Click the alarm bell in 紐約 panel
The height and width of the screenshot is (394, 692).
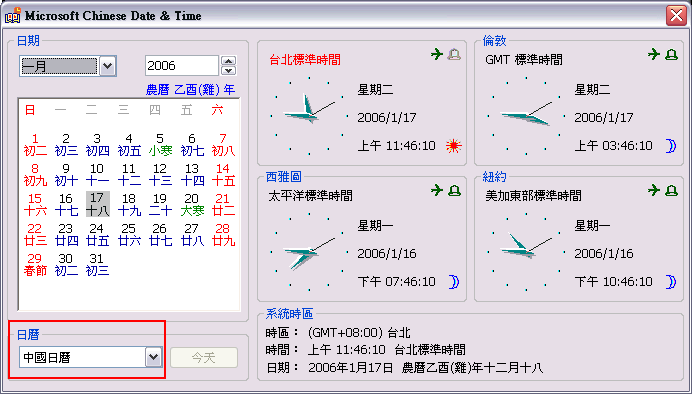pos(671,191)
